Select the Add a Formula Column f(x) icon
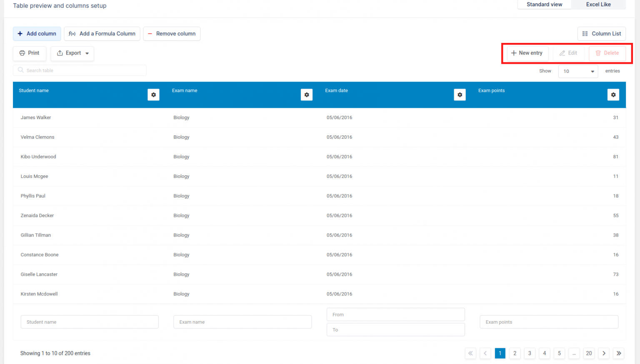 [x=71, y=34]
